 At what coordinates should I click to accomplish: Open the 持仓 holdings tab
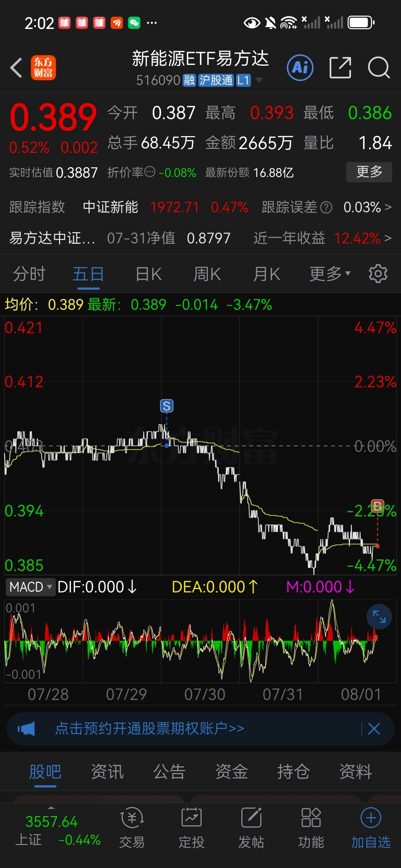coord(294,772)
